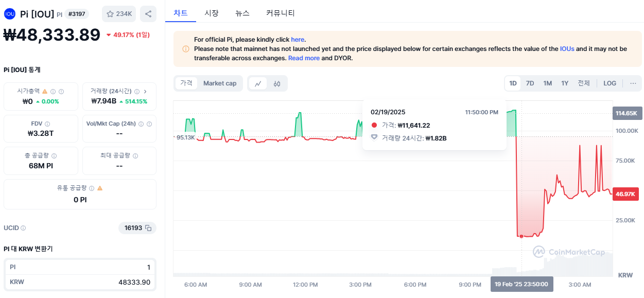Click the ₩3.28T FDV value

coord(41,134)
